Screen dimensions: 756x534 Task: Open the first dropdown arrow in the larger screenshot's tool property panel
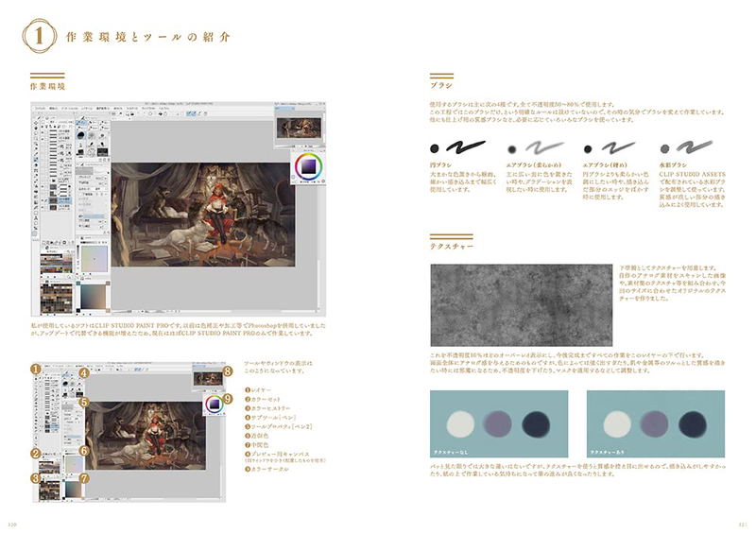106,179
